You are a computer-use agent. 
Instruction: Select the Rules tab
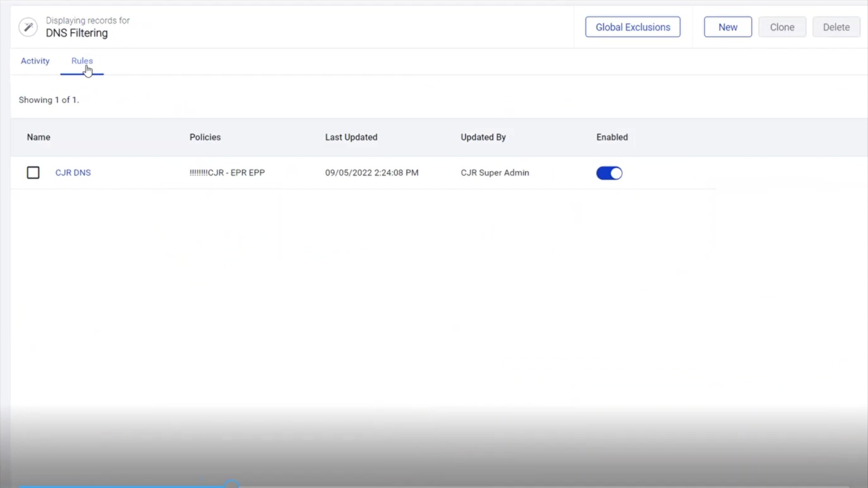(82, 61)
